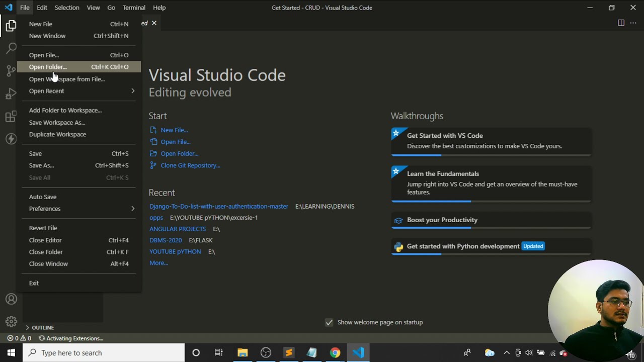
Task: Open Get Started with VS Code walkthrough
Action: 491,142
